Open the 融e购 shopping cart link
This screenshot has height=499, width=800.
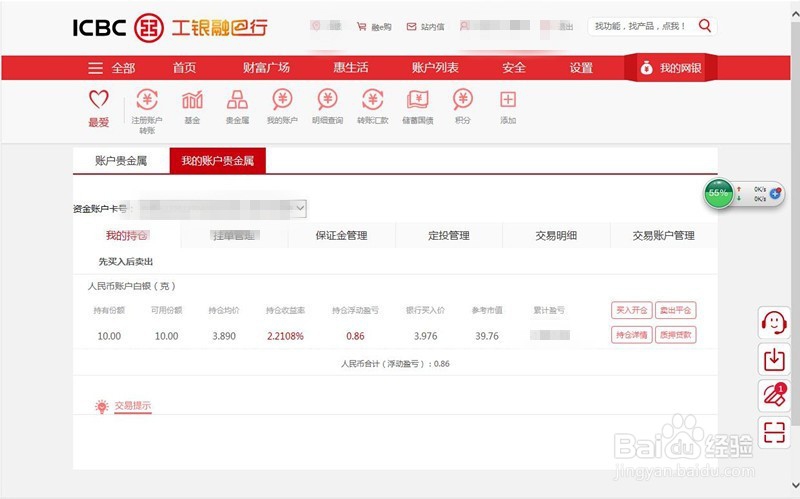(x=374, y=27)
